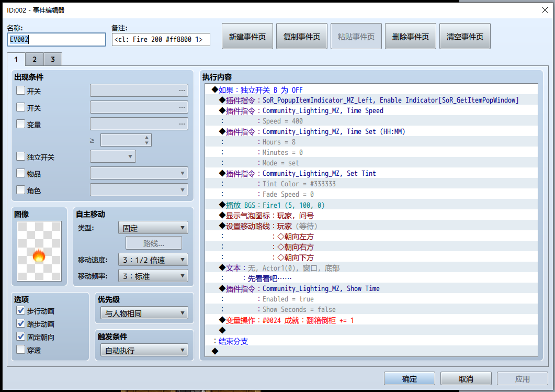
Task: Toggle the first 开关 condition checkbox
Action: [x=20, y=91]
